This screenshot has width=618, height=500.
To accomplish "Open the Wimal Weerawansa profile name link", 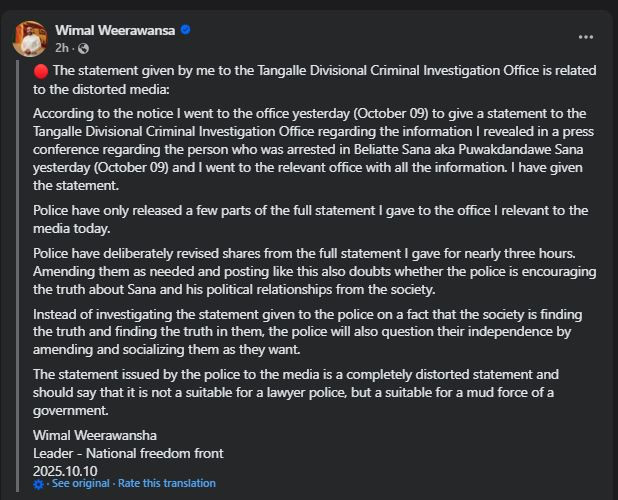I will coord(115,30).
